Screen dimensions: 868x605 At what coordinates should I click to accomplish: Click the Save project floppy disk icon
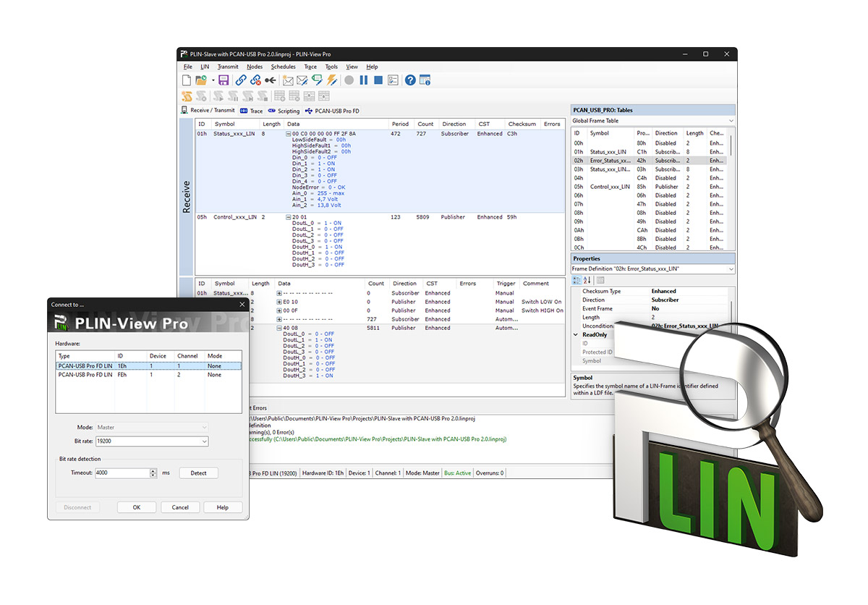(224, 80)
